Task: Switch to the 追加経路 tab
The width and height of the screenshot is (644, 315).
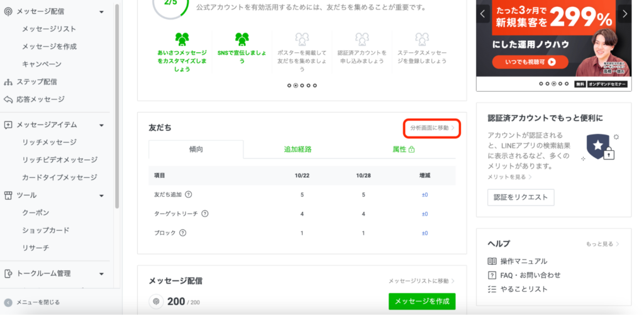Action: coord(297,149)
